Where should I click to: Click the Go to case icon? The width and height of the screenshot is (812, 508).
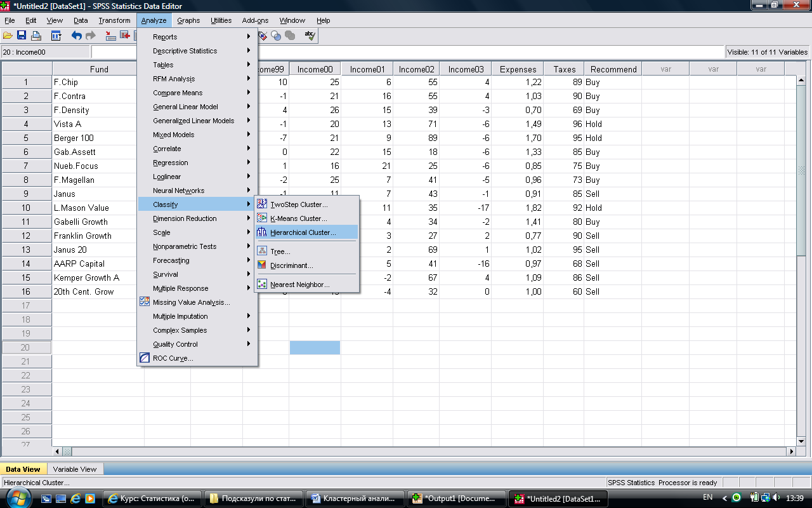coord(111,36)
